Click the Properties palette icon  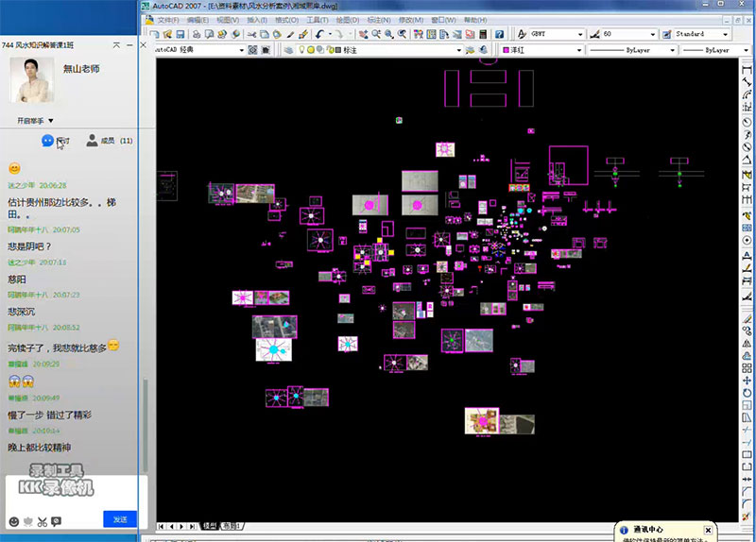pyautogui.click(x=419, y=34)
